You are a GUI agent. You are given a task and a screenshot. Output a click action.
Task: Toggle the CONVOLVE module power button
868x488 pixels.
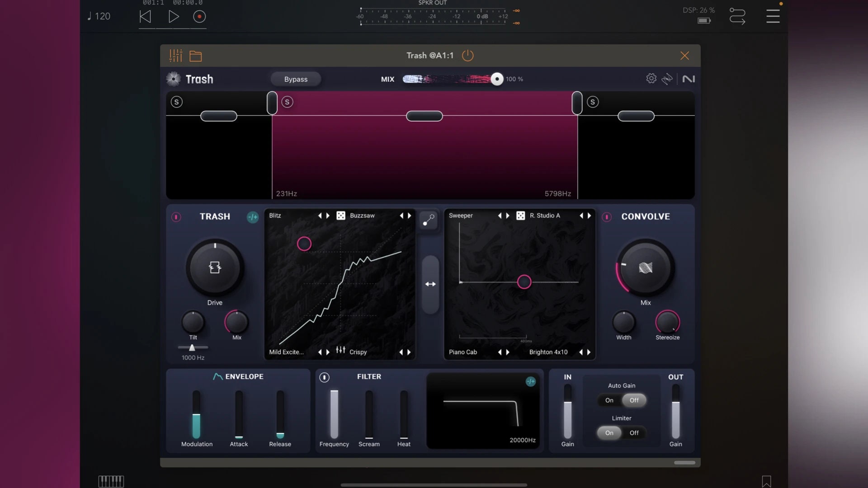click(607, 217)
